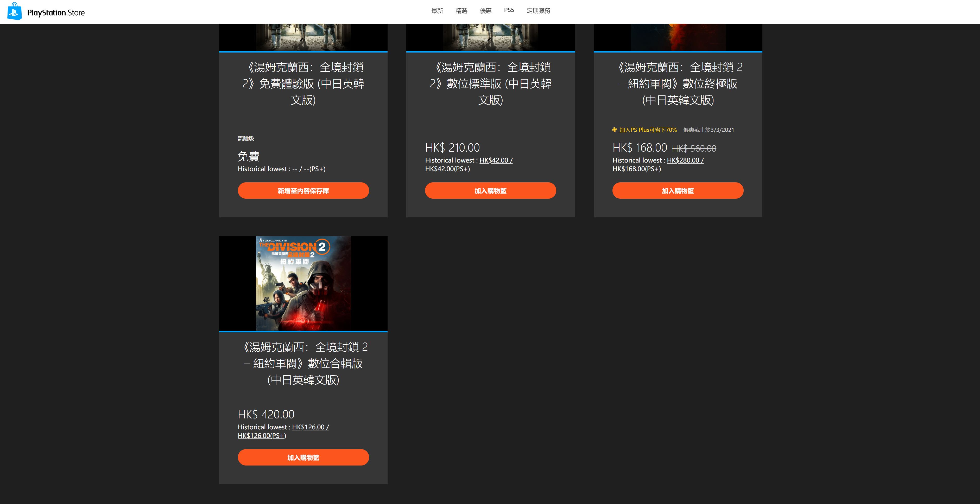Open the HK$126.00 historical lowest link
Image resolution: width=980 pixels, height=504 pixels.
click(x=310, y=427)
